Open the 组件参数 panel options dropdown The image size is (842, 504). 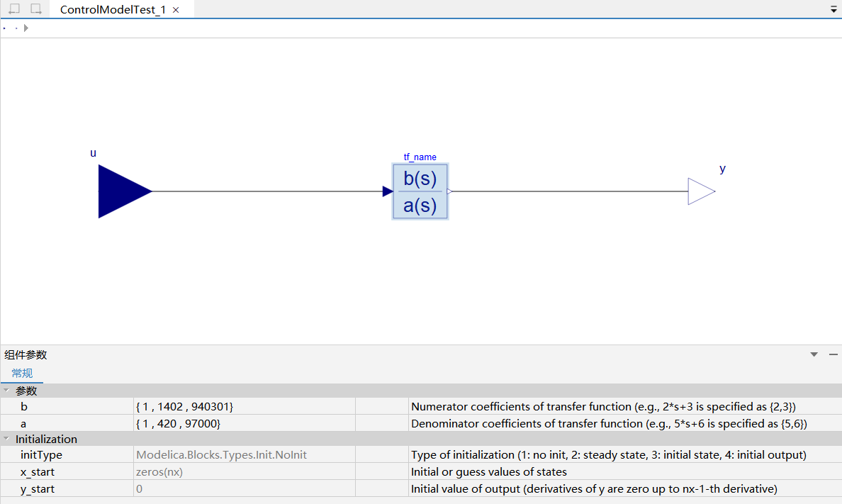pos(814,354)
